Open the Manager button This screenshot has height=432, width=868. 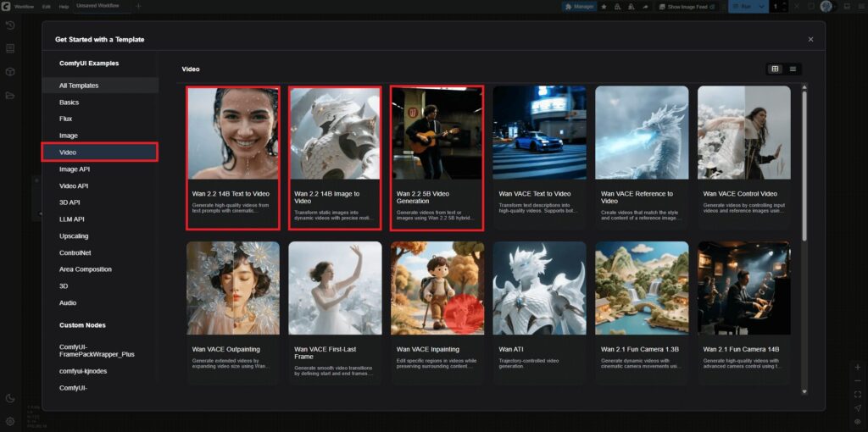coord(578,7)
